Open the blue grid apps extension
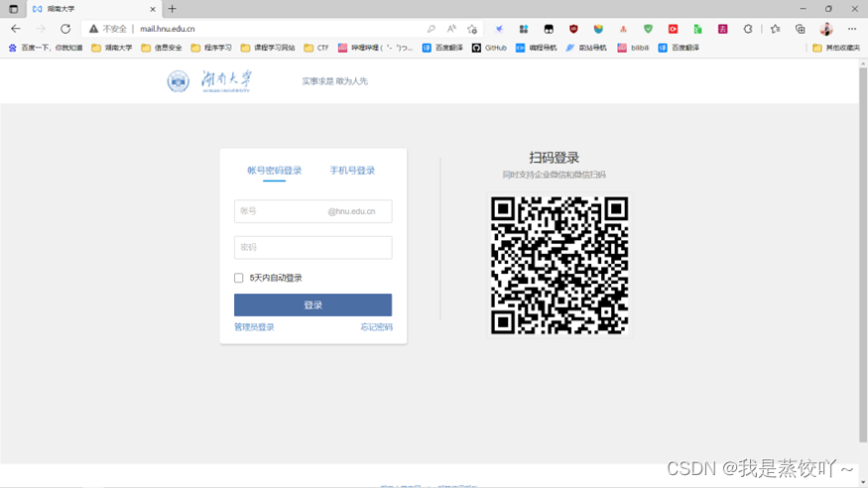The width and height of the screenshot is (868, 488). click(x=524, y=29)
